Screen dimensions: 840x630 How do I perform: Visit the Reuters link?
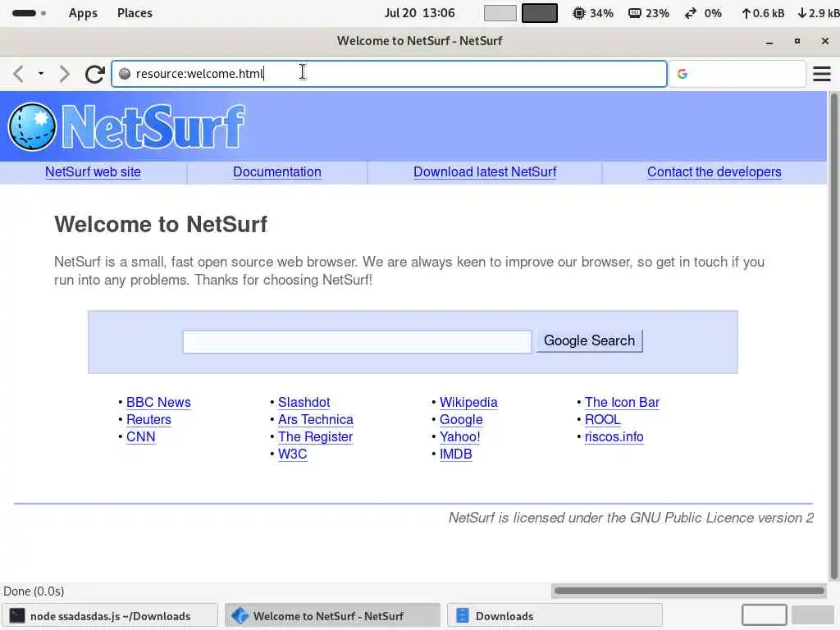click(x=149, y=419)
